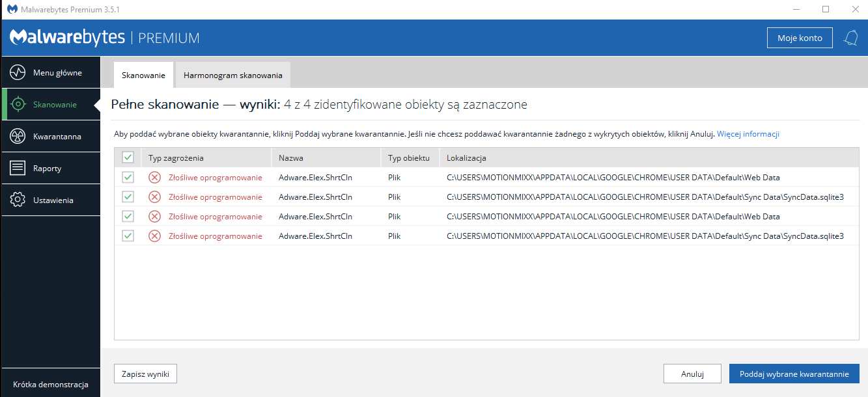Sort by the Typ obiektu column header
The height and width of the screenshot is (397, 868).
pyautogui.click(x=410, y=157)
